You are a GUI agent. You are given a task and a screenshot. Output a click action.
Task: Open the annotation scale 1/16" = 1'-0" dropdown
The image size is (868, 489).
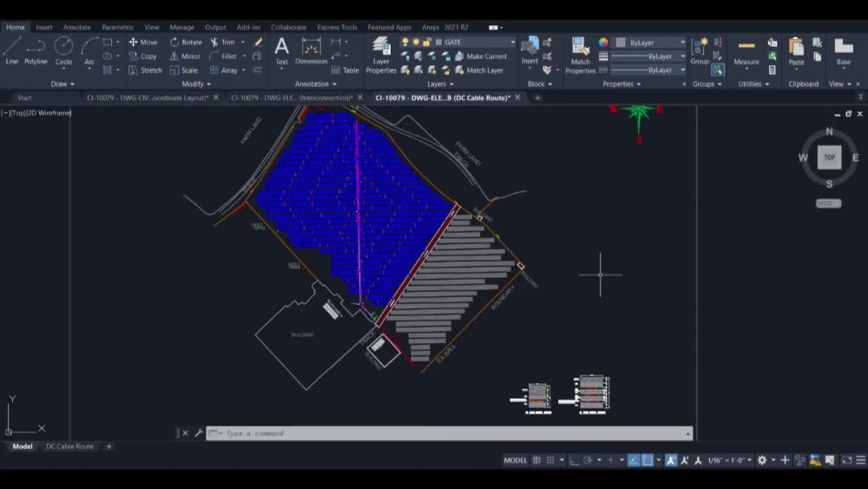(x=730, y=460)
